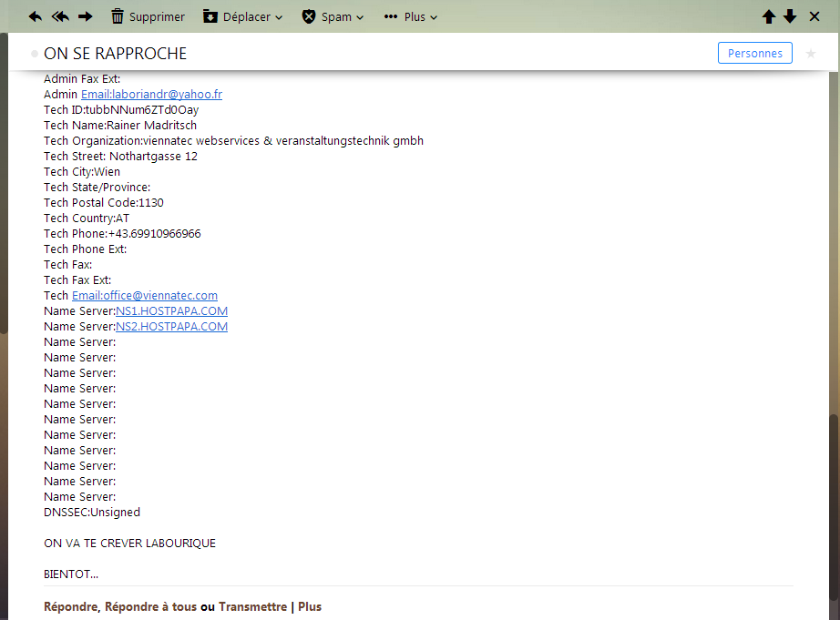Star the ON SE RAPPROCHE message
The width and height of the screenshot is (840, 620).
tap(811, 54)
